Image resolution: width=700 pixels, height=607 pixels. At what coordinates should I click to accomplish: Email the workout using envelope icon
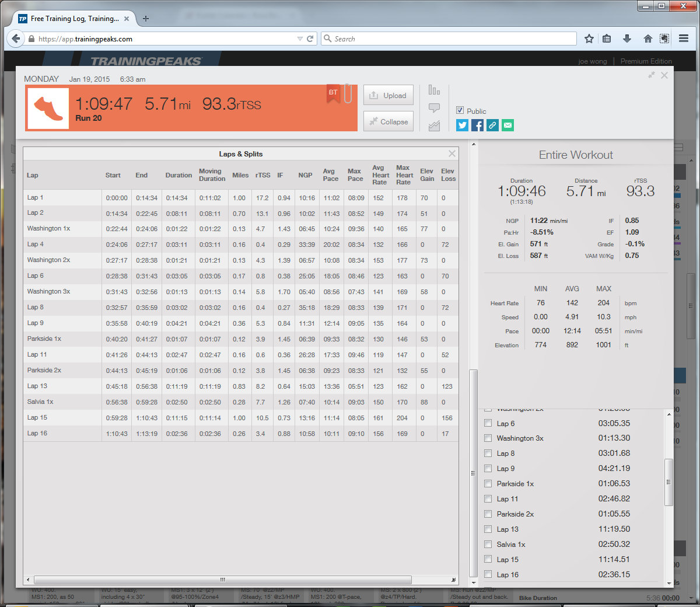click(508, 125)
